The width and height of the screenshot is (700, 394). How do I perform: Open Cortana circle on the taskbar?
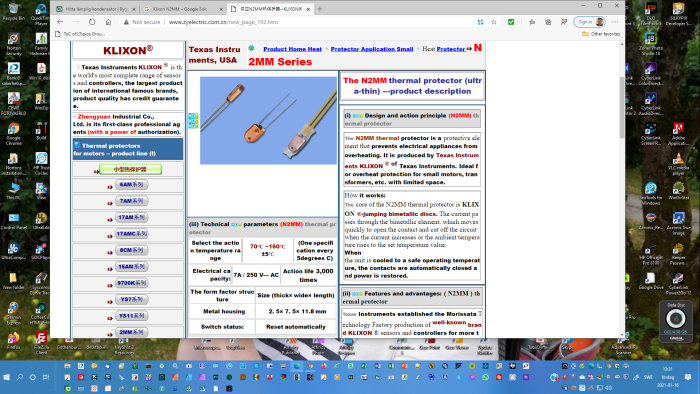33,377
